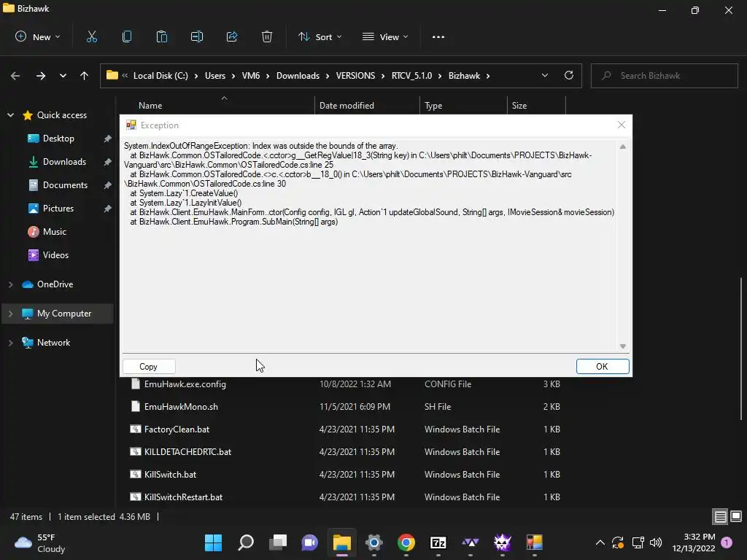The height and width of the screenshot is (560, 747).
Task: Open the See more ellipsis menu
Action: pyautogui.click(x=438, y=36)
